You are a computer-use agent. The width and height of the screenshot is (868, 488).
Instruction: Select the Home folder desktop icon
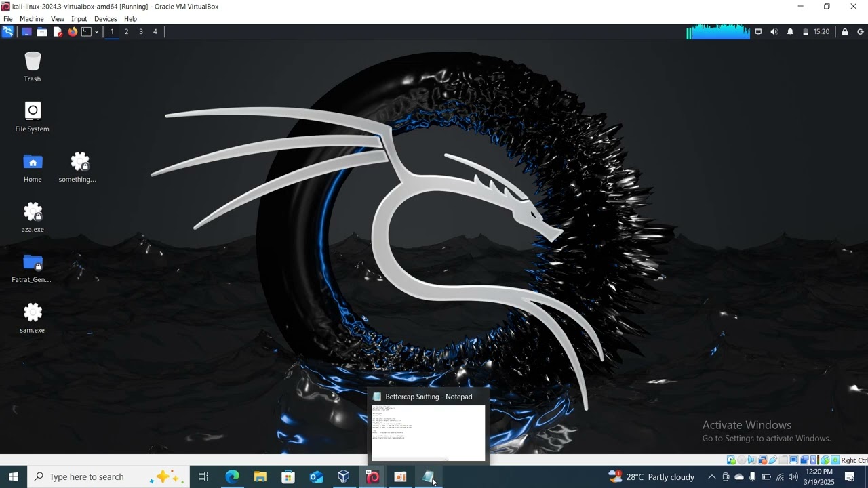tap(33, 167)
